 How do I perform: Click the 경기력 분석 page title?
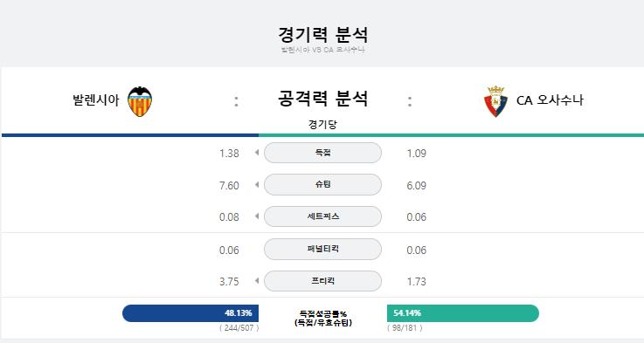[322, 35]
